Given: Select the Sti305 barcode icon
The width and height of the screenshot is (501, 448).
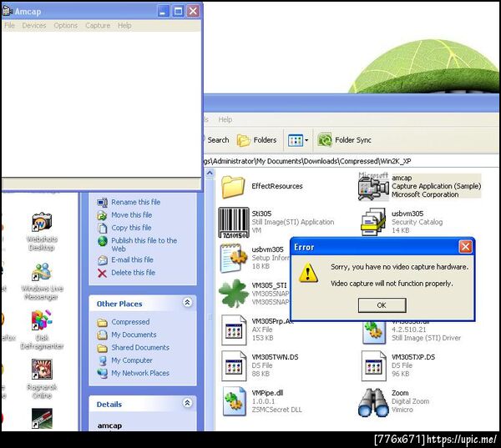Looking at the screenshot, I should coord(234,222).
